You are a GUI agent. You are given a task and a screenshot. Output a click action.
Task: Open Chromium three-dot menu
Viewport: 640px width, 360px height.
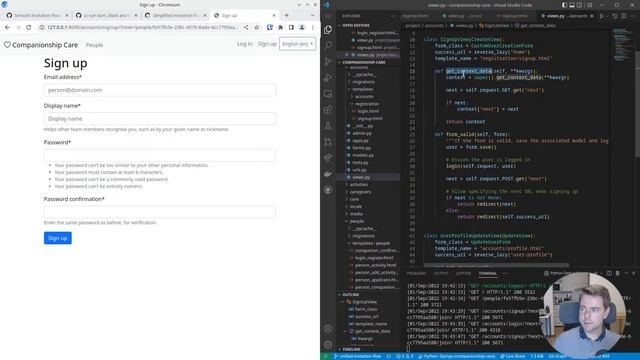313,27
